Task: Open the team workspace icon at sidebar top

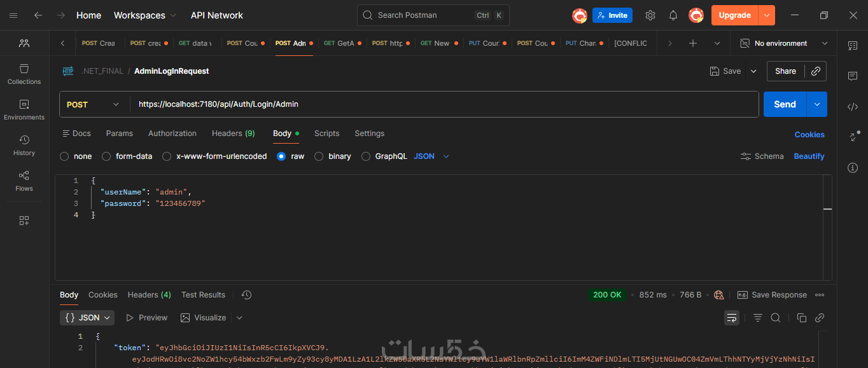Action: [x=24, y=43]
